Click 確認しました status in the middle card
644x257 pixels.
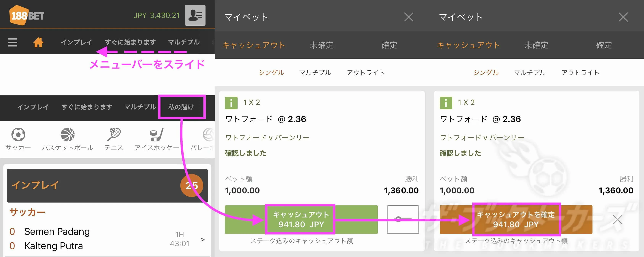(x=246, y=153)
